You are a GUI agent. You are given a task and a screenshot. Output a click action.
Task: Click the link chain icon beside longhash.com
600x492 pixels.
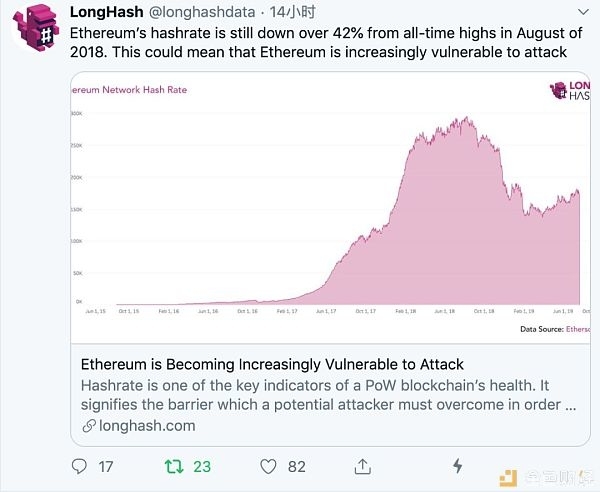89,425
